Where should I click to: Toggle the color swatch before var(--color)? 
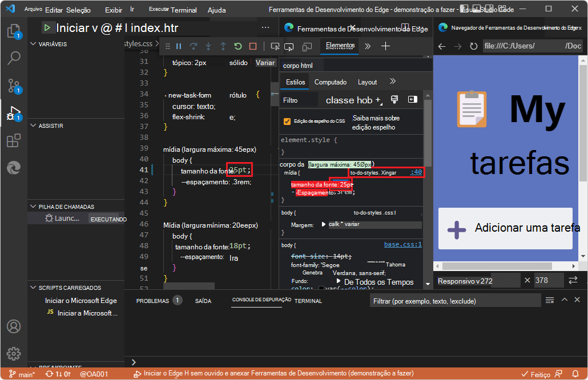(x=321, y=289)
